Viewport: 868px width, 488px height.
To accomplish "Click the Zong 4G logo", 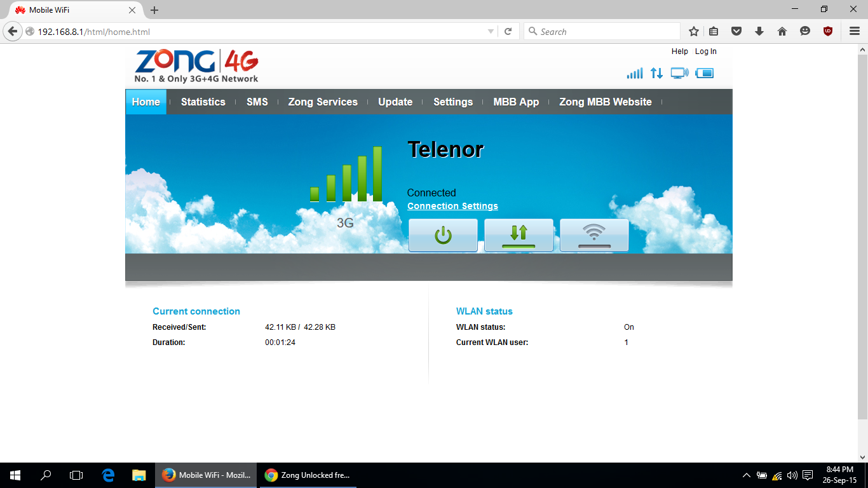I will coord(197,66).
